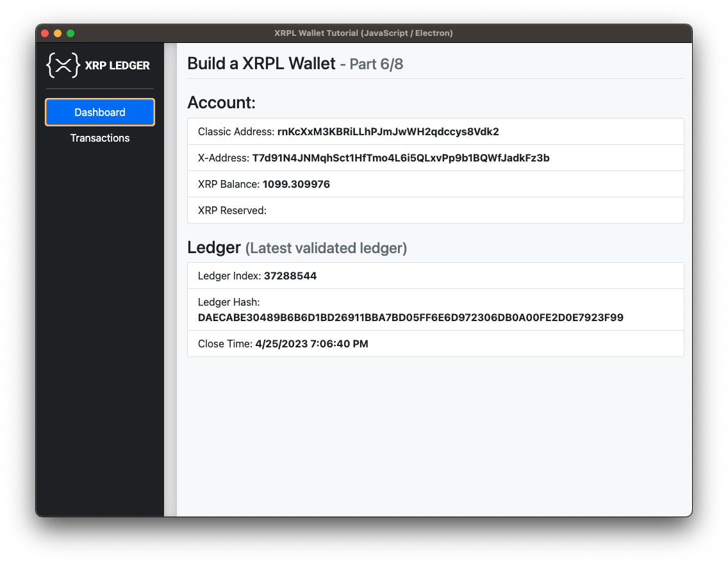Select the Ledger Index value 37288544
The width and height of the screenshot is (728, 564).
[291, 276]
